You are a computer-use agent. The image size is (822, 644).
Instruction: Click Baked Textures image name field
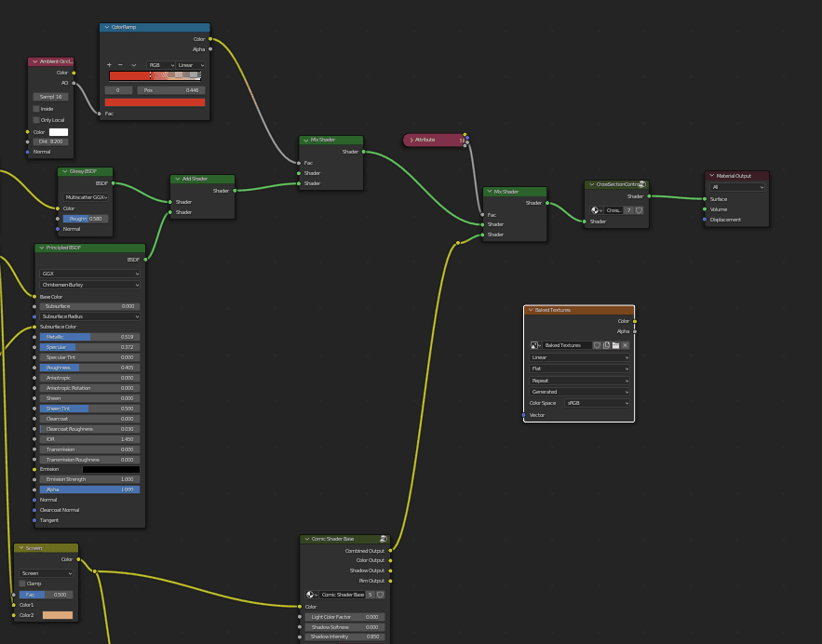(x=566, y=345)
